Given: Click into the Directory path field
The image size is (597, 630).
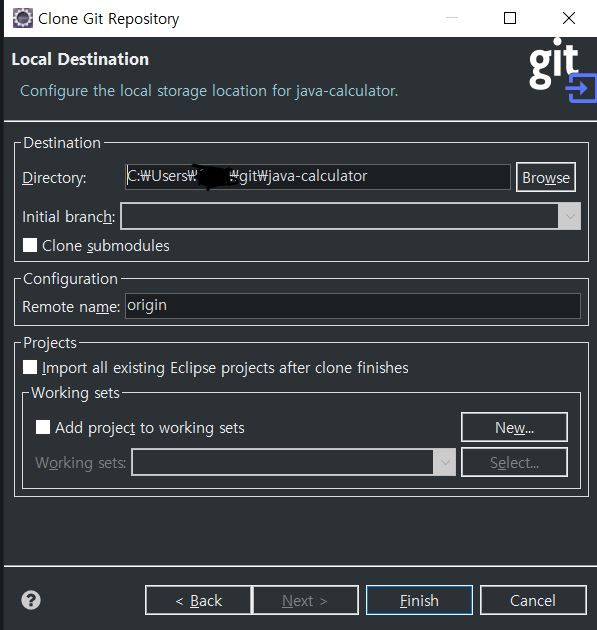Looking at the screenshot, I should 318,176.
